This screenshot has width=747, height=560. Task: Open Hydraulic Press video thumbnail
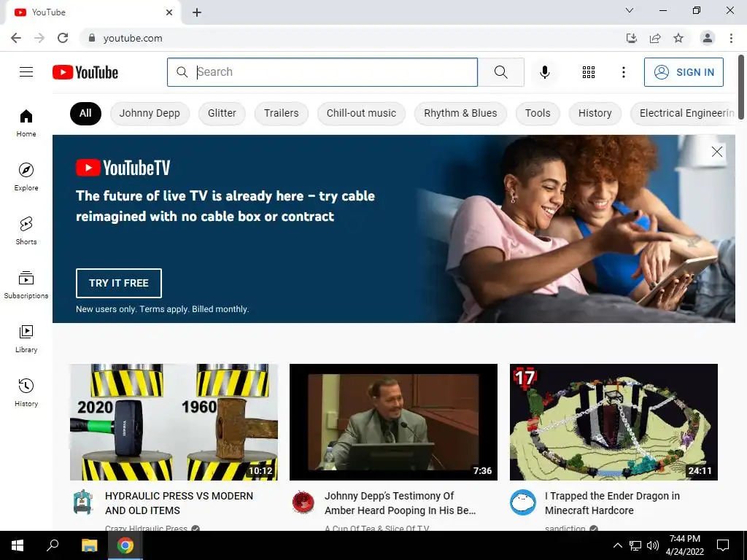point(174,422)
